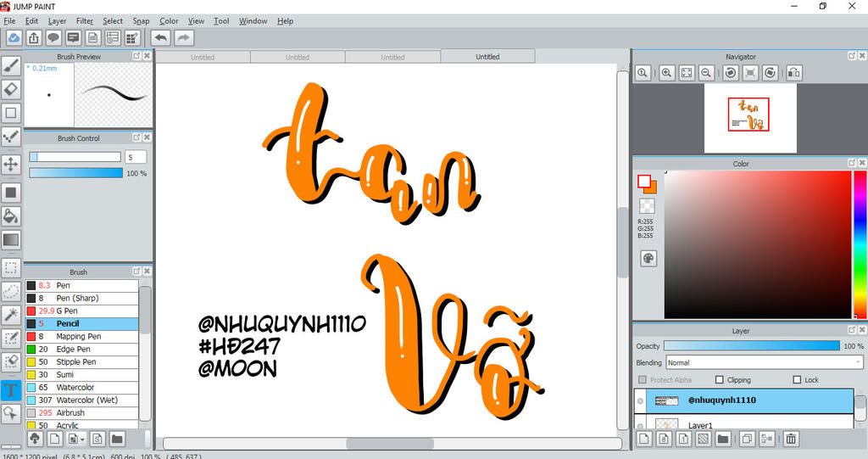The image size is (868, 459).
Task: Toggle visibility of @nhuquynh1110 layer
Action: point(641,400)
